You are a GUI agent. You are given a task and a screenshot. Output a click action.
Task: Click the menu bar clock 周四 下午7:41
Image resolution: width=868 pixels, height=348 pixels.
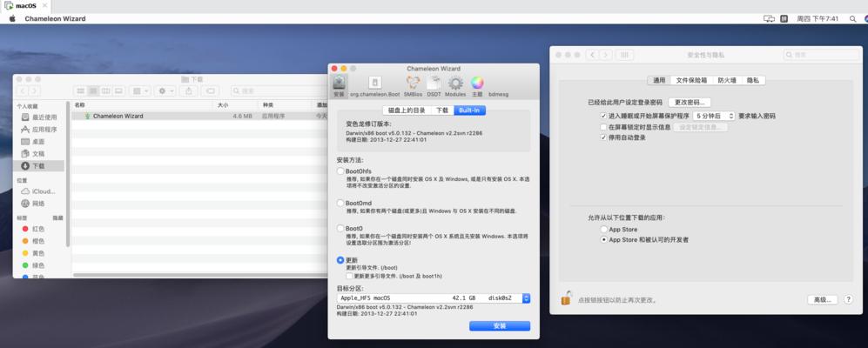pos(818,18)
